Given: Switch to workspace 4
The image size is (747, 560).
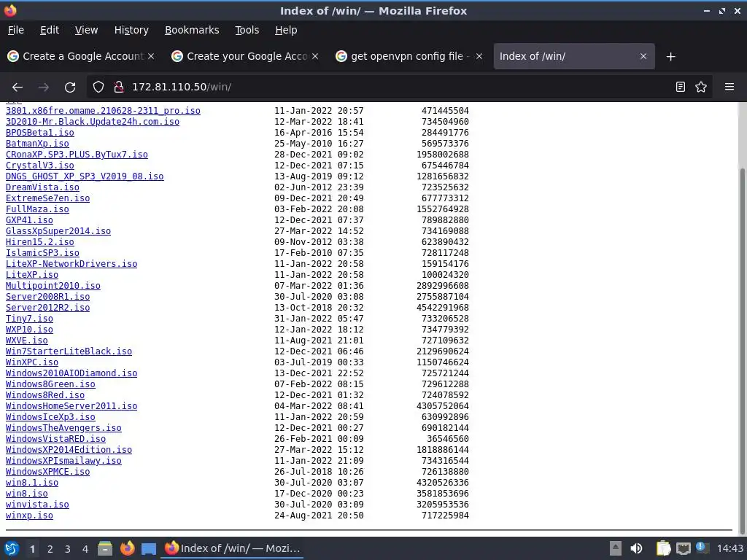Looking at the screenshot, I should 85,549.
